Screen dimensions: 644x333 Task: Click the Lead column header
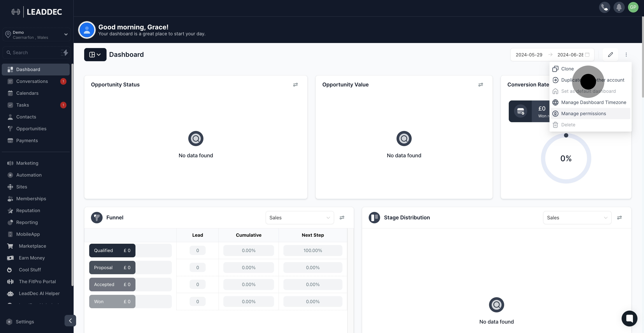tap(197, 235)
